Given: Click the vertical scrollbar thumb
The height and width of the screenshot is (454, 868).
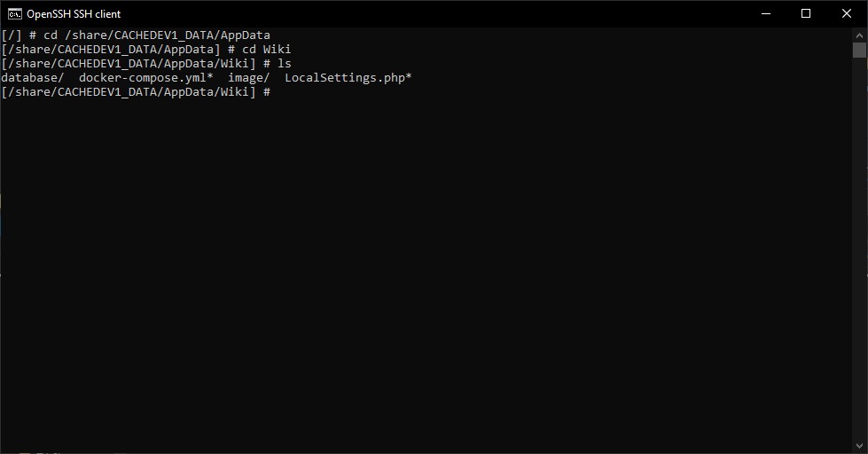Looking at the screenshot, I should [x=859, y=50].
